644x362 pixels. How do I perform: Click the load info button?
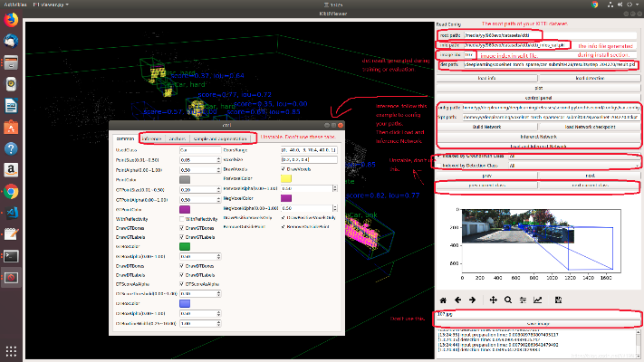487,79
